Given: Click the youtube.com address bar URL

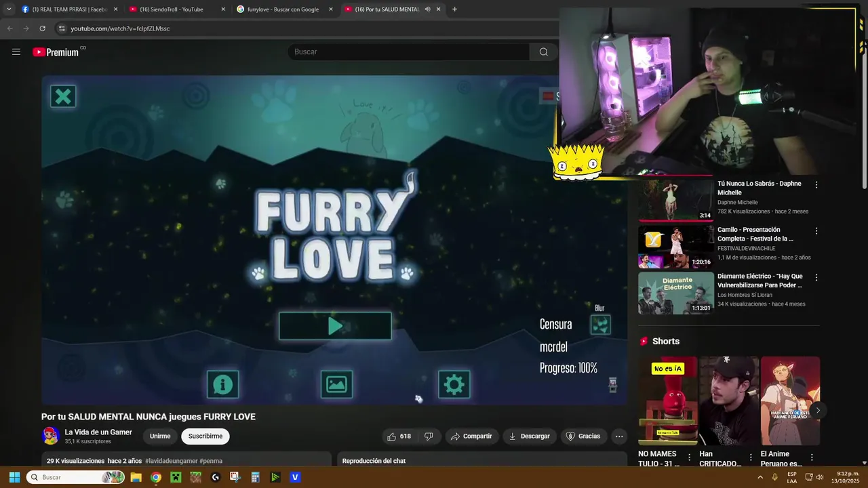Looking at the screenshot, I should pos(120,28).
